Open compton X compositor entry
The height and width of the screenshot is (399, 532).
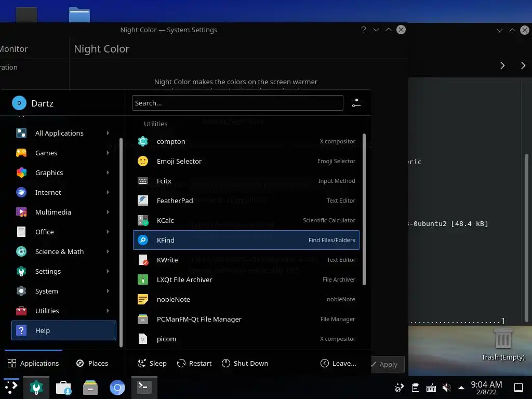point(246,141)
